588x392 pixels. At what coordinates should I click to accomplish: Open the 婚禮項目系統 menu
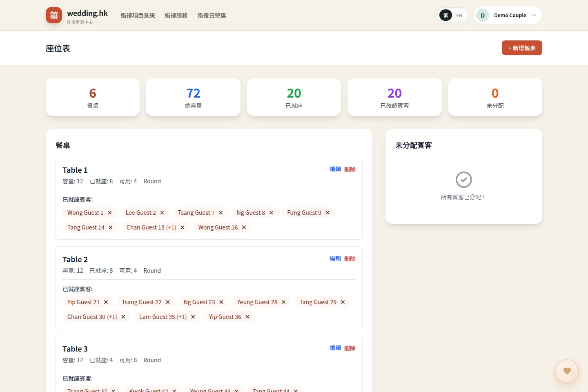(138, 15)
